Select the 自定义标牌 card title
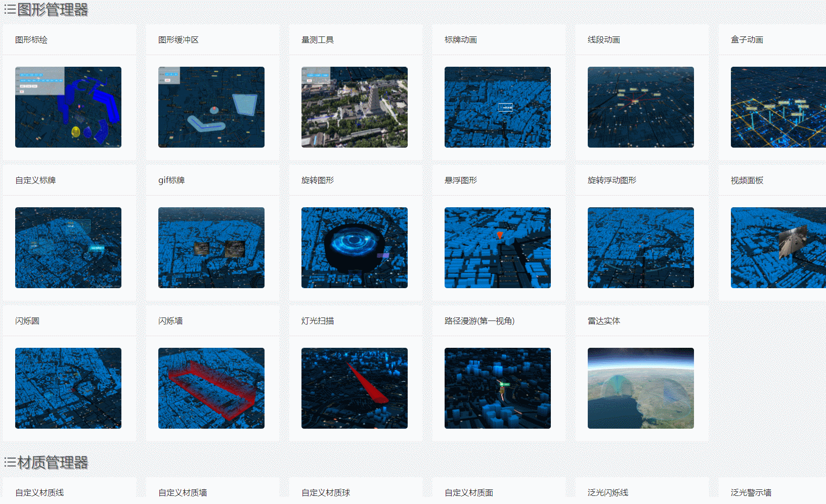The width and height of the screenshot is (826, 504). pos(35,180)
